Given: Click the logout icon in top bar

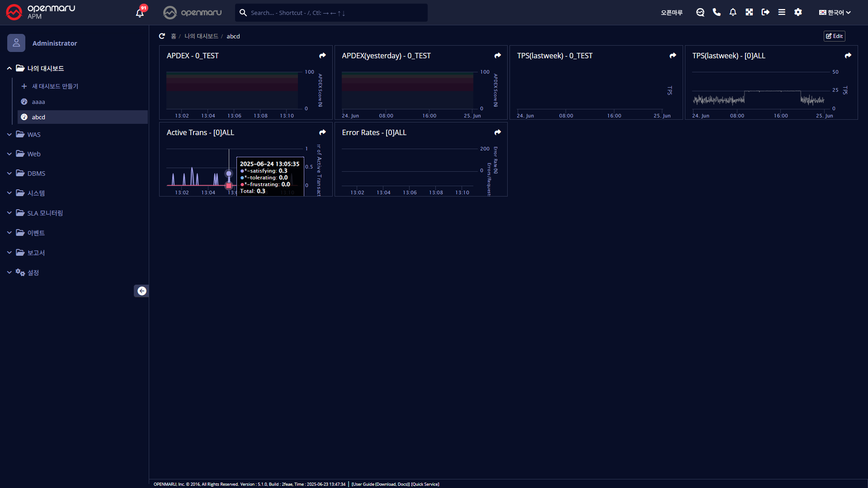Looking at the screenshot, I should (765, 12).
